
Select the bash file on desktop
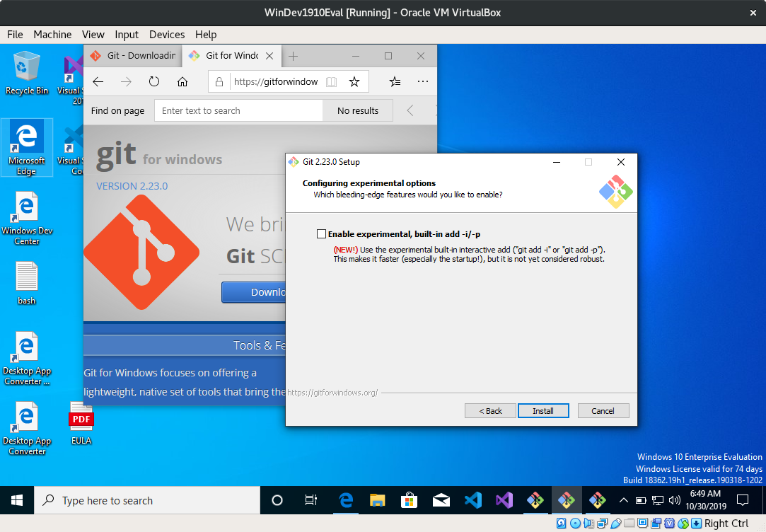(26, 284)
